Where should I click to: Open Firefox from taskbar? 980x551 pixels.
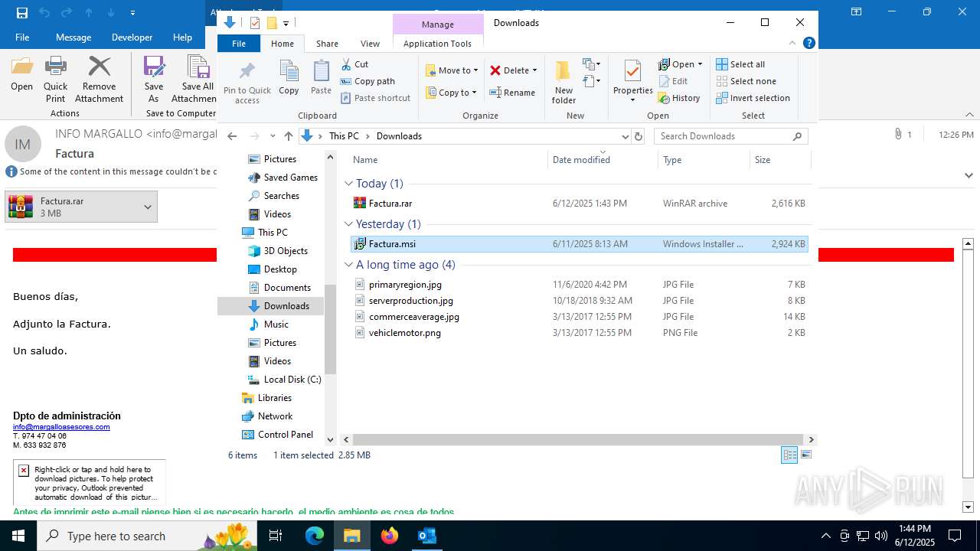(390, 536)
